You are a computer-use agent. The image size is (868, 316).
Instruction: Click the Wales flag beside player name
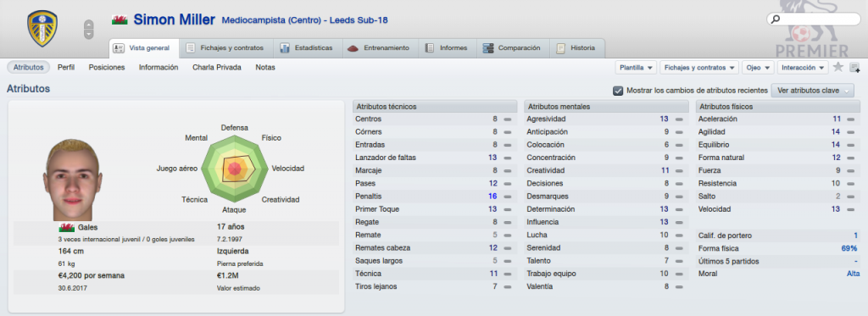119,20
